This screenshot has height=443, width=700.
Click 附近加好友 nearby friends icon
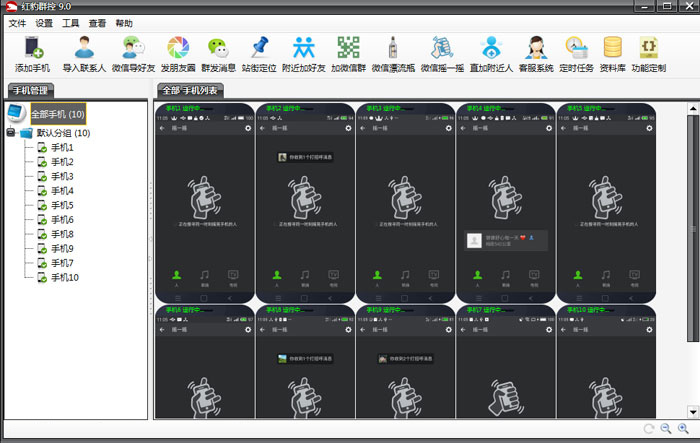(x=304, y=47)
